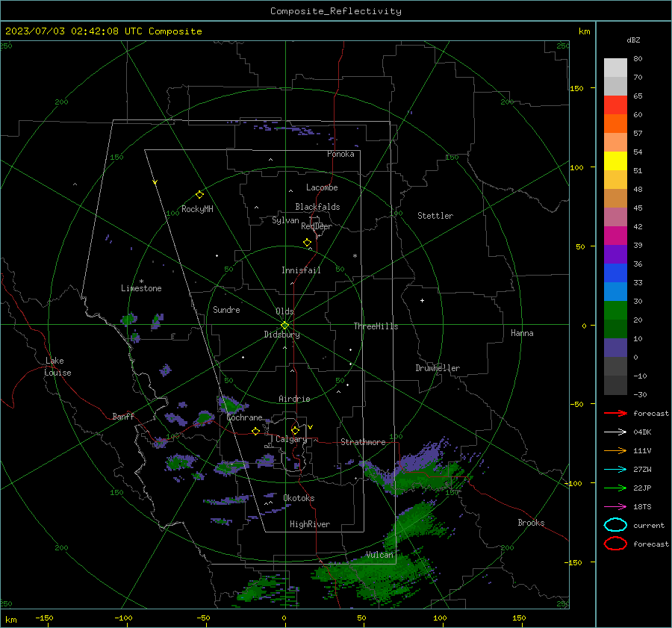
Task: Click the HighRiver label
Action: pos(310,524)
